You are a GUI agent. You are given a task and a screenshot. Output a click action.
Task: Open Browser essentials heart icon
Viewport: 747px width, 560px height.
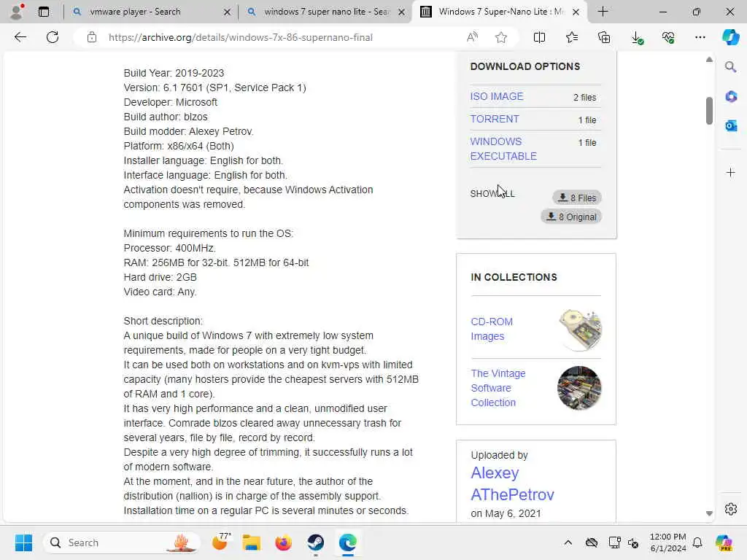point(668,37)
